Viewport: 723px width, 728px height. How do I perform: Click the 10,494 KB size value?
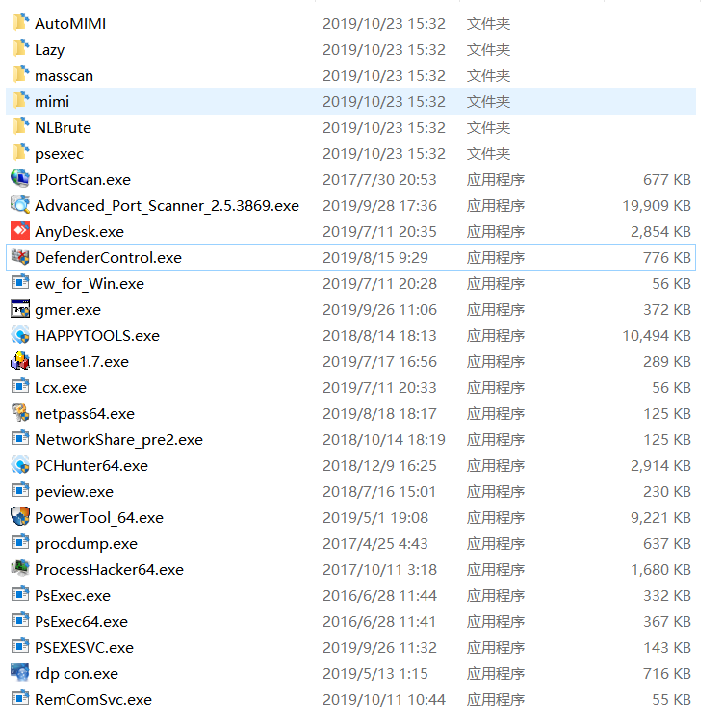point(657,336)
